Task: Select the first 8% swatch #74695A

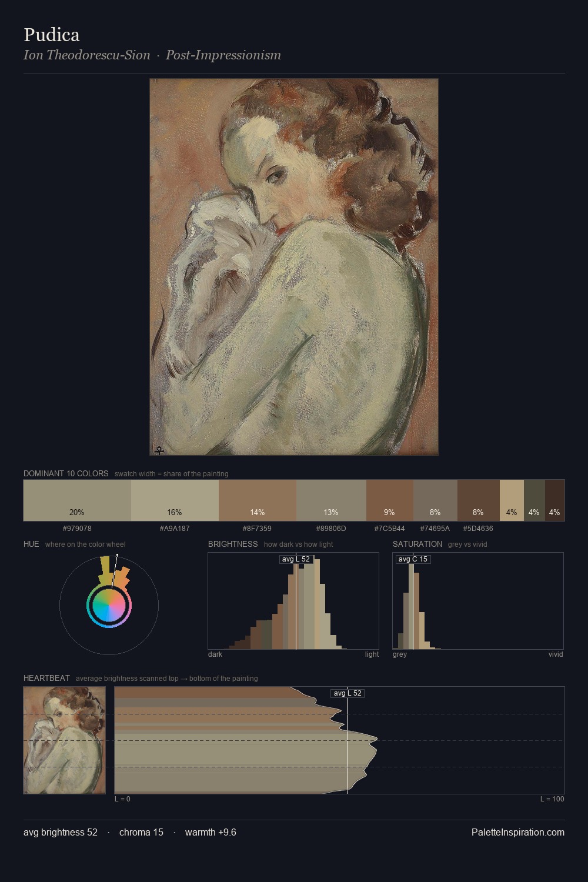Action: coord(435,500)
